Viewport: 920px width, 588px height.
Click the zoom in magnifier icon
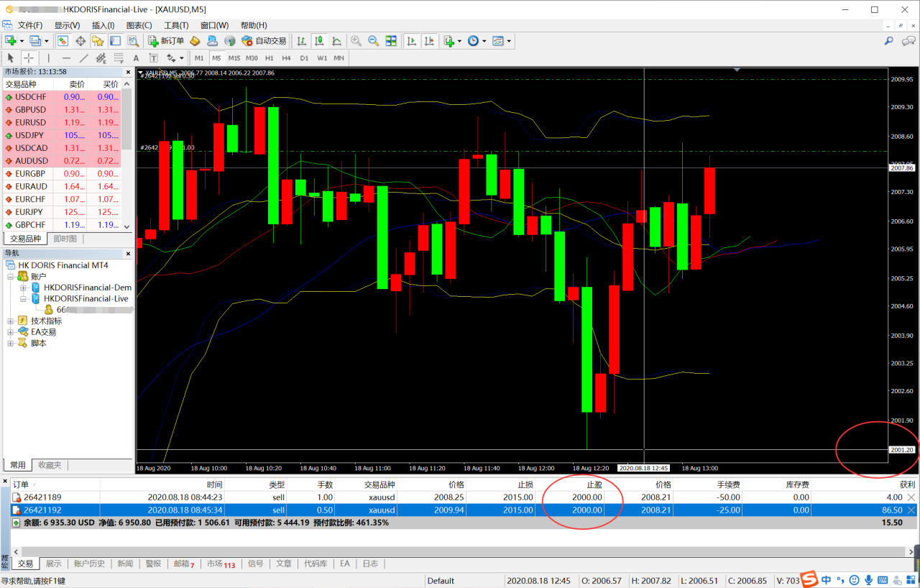click(356, 41)
